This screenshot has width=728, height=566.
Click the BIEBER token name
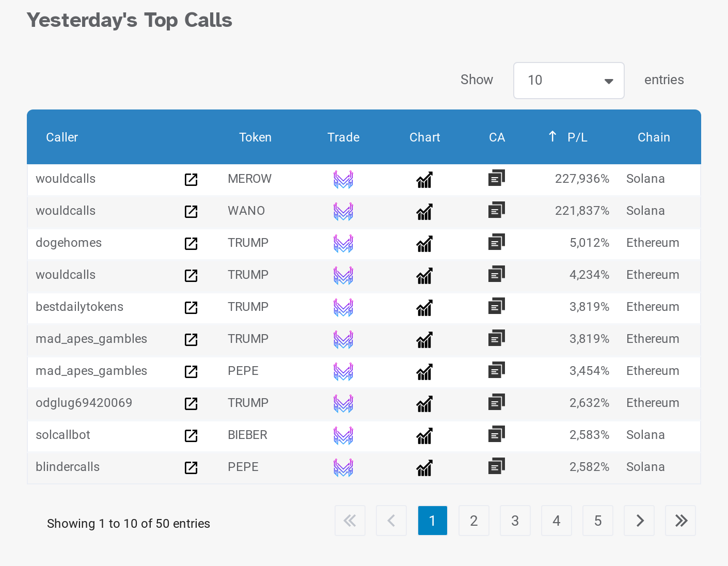pyautogui.click(x=247, y=435)
